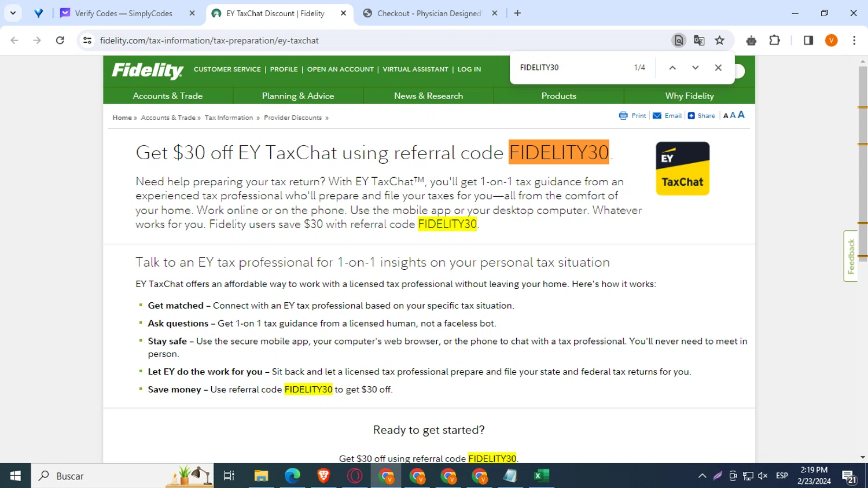Viewport: 868px width, 488px height.
Task: Select the EY TaxChat Discount tab
Action: tap(275, 13)
